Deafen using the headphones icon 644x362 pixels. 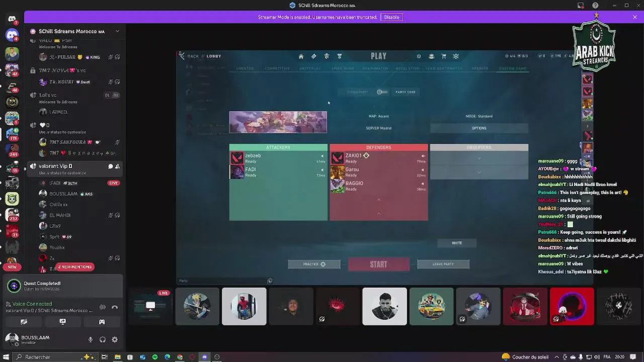pyautogui.click(x=103, y=340)
